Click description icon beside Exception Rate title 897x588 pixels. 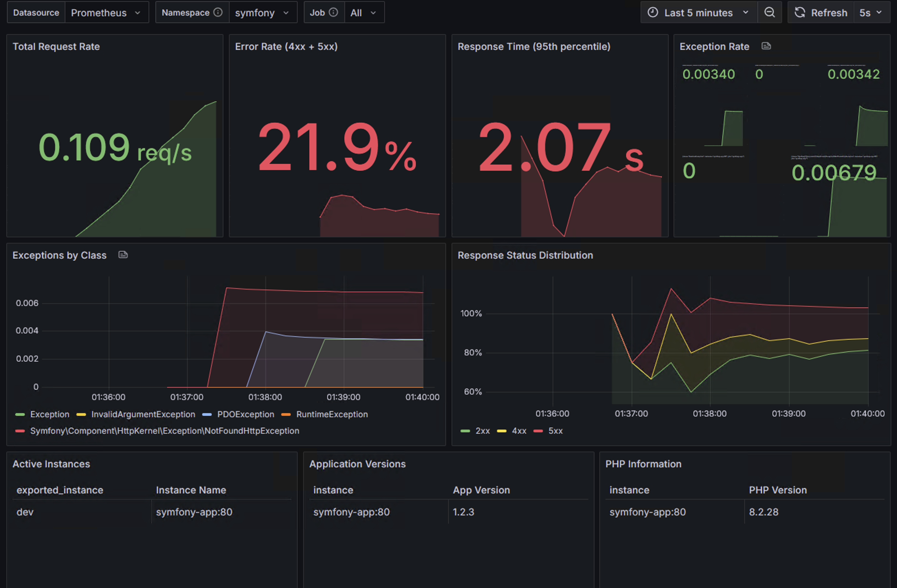coord(766,46)
